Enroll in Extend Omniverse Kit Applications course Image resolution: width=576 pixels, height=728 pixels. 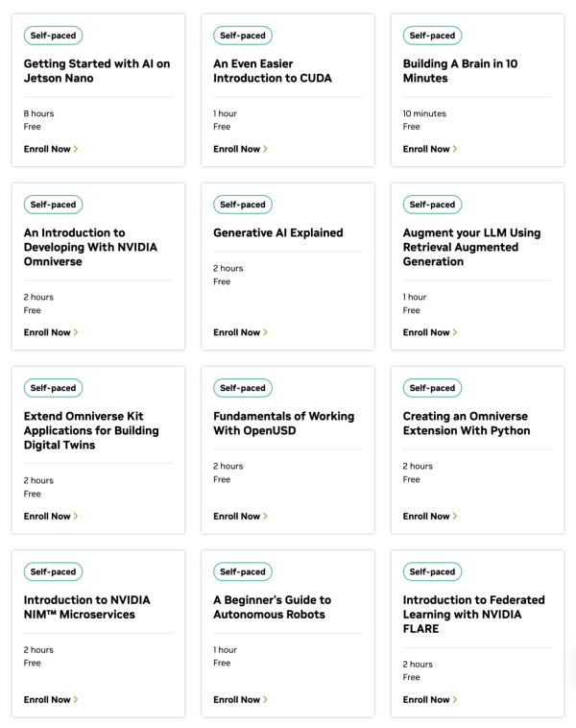[51, 517]
